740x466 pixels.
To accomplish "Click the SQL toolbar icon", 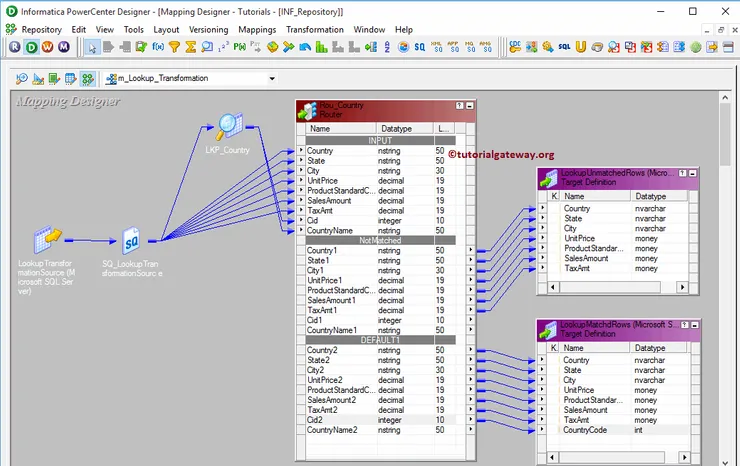I will click(x=566, y=47).
